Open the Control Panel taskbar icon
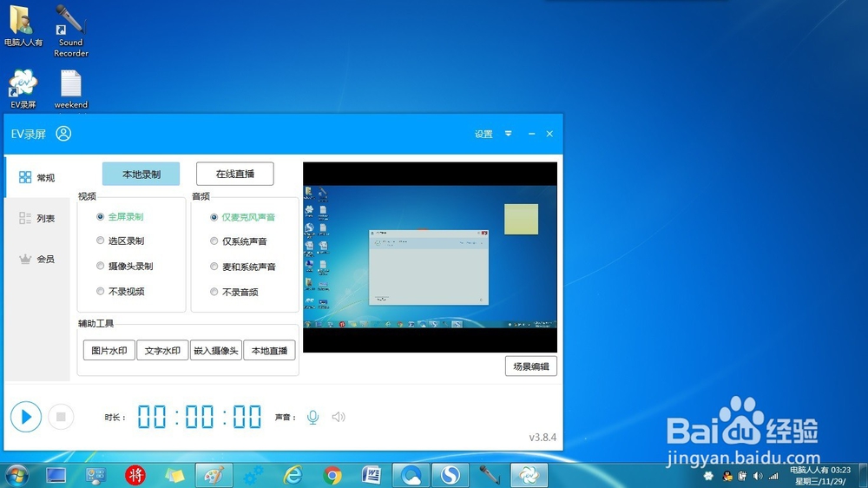The height and width of the screenshot is (488, 868). tap(95, 475)
